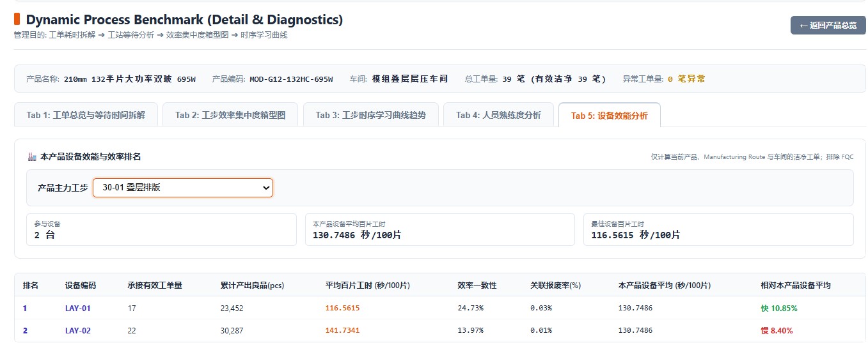Image resolution: width=868 pixels, height=343 pixels.
Task: Click the note 仅计算当前产品 ... 排除 FQC
Action: (x=752, y=156)
